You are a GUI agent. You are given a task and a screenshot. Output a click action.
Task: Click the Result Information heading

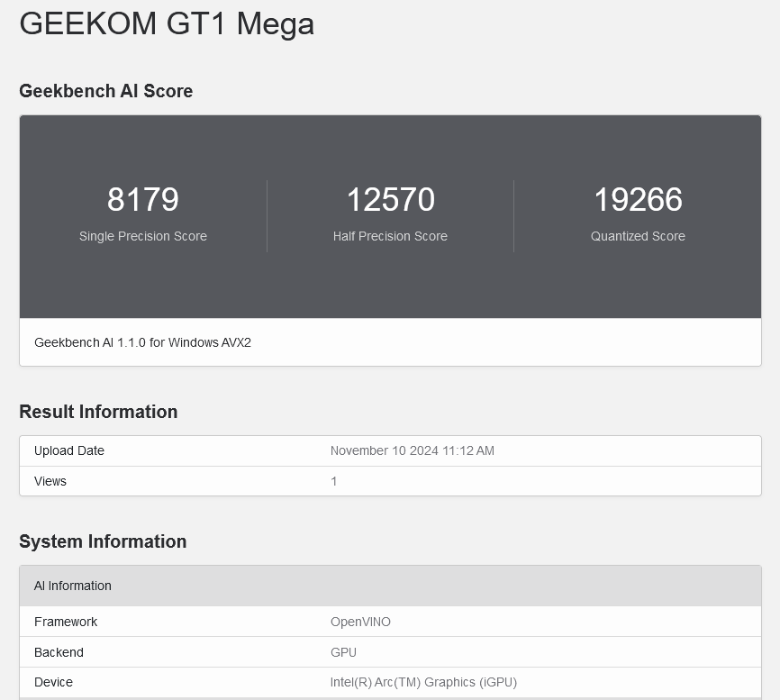[x=98, y=412]
